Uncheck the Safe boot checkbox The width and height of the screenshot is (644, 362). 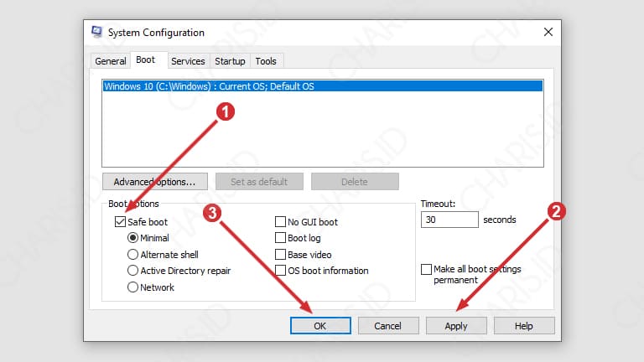pos(120,222)
